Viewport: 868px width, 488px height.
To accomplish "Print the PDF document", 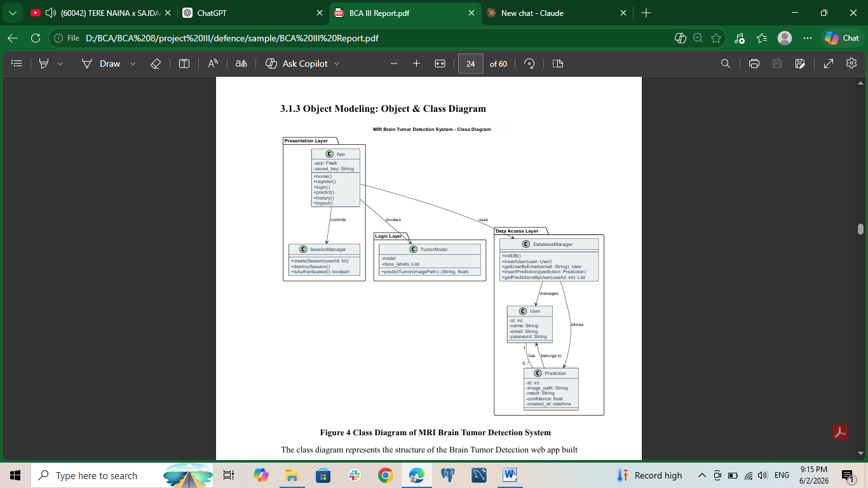I will tap(754, 64).
